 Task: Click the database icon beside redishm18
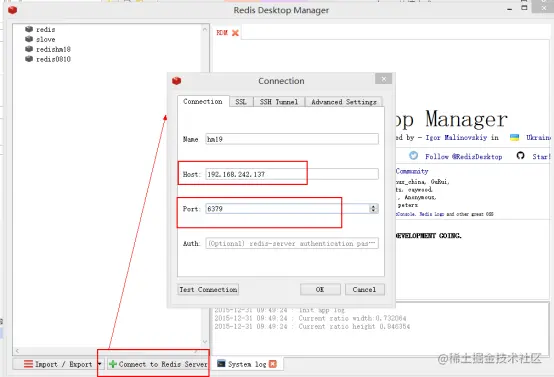[x=29, y=49]
